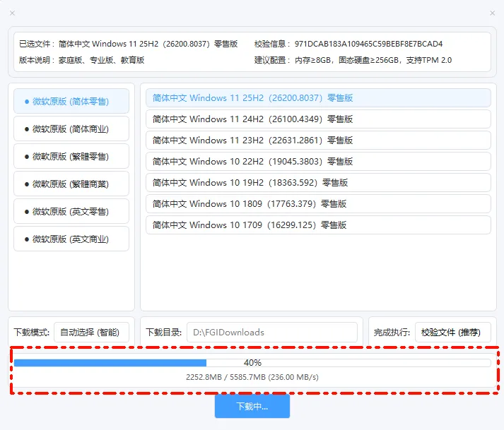Select 微軟原版 (繁體商業) category
The height and width of the screenshot is (430, 504).
[71, 184]
